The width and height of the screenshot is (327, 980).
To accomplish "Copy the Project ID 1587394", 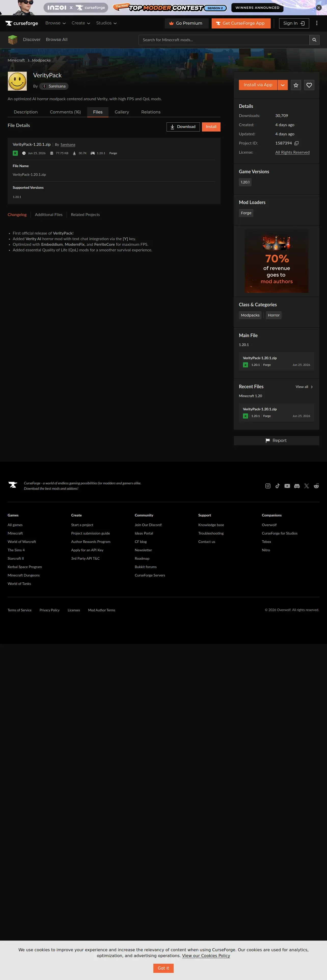I will (x=296, y=143).
